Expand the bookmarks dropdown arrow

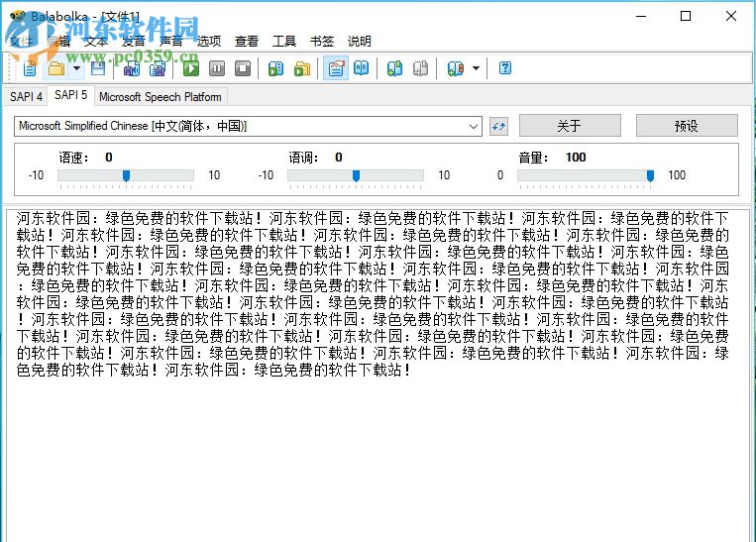(x=476, y=68)
